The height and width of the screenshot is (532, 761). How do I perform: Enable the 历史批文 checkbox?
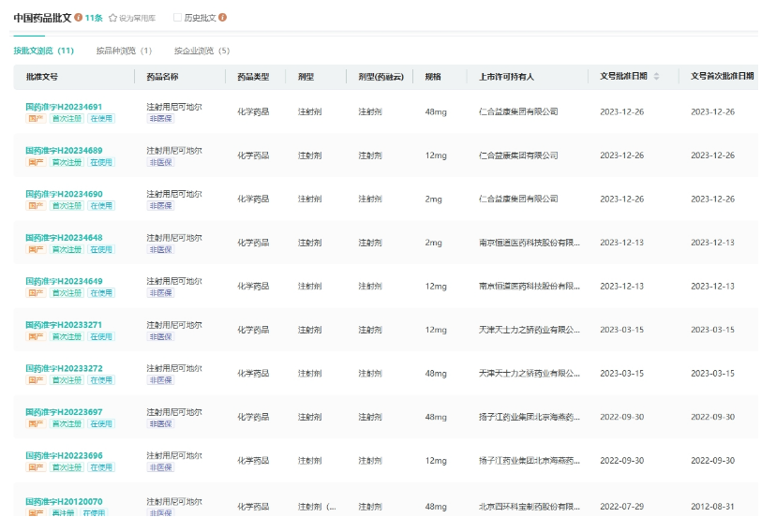tap(178, 18)
